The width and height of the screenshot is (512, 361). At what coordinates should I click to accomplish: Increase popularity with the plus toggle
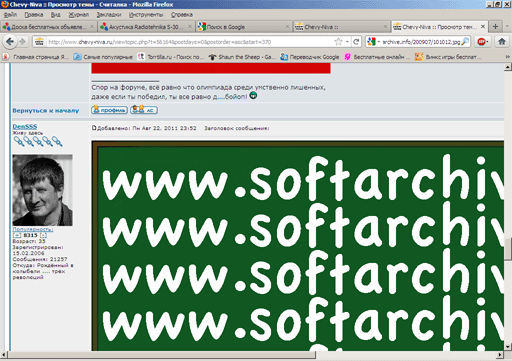point(17,235)
